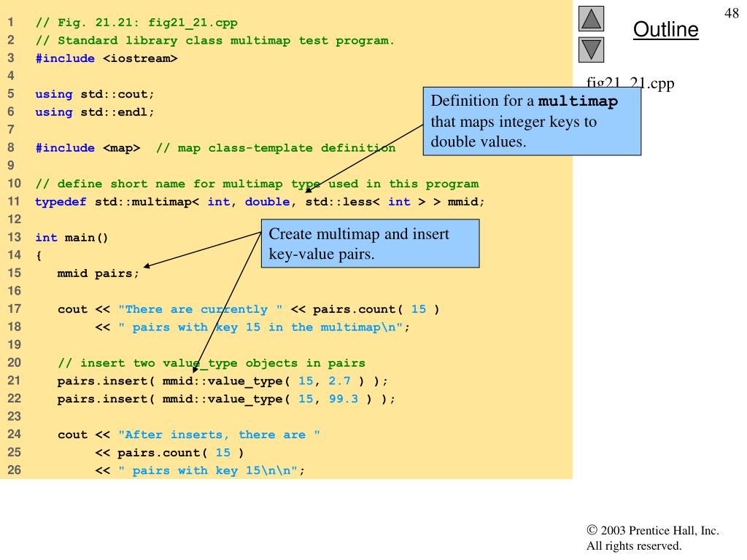Click 'All rights reserved.' footer text

click(x=634, y=545)
